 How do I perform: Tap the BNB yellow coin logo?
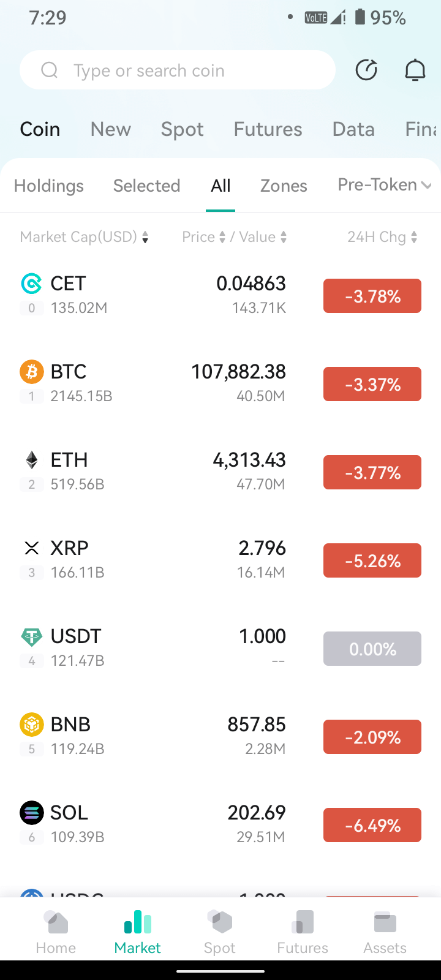[x=32, y=724]
